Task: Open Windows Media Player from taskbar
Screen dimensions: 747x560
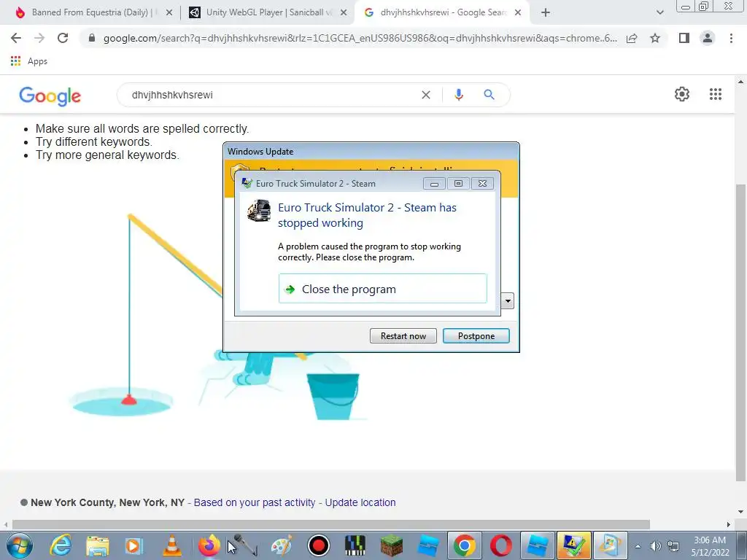Action: click(x=134, y=545)
